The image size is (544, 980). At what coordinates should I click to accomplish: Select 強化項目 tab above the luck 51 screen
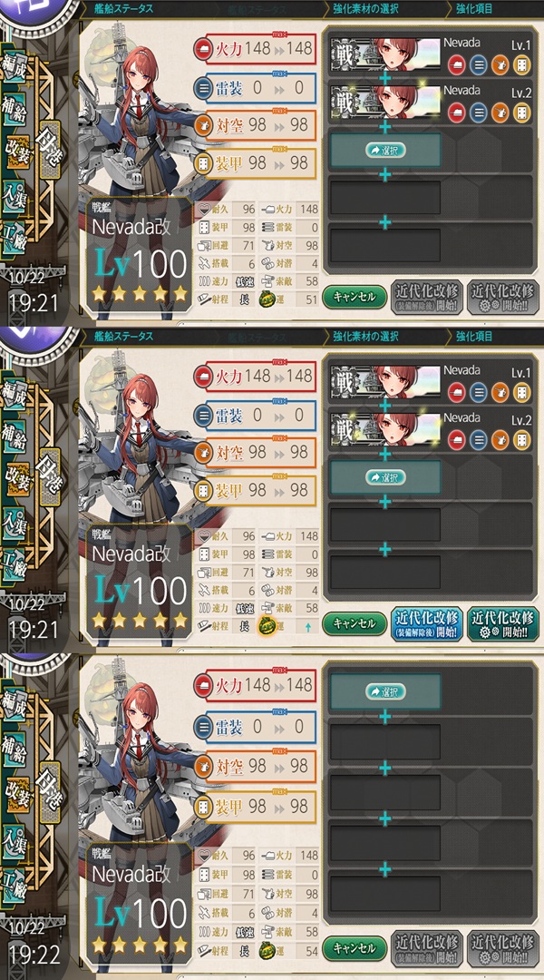(x=474, y=9)
